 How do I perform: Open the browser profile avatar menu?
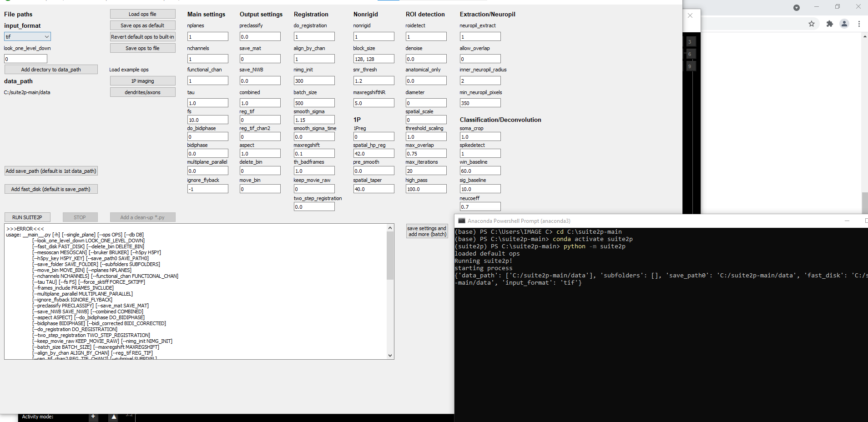[845, 24]
